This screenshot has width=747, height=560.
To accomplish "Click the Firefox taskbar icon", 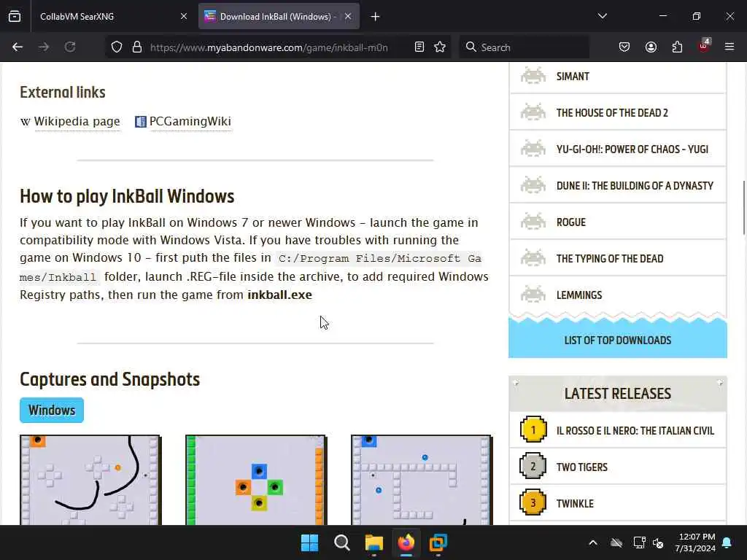I will click(406, 542).
